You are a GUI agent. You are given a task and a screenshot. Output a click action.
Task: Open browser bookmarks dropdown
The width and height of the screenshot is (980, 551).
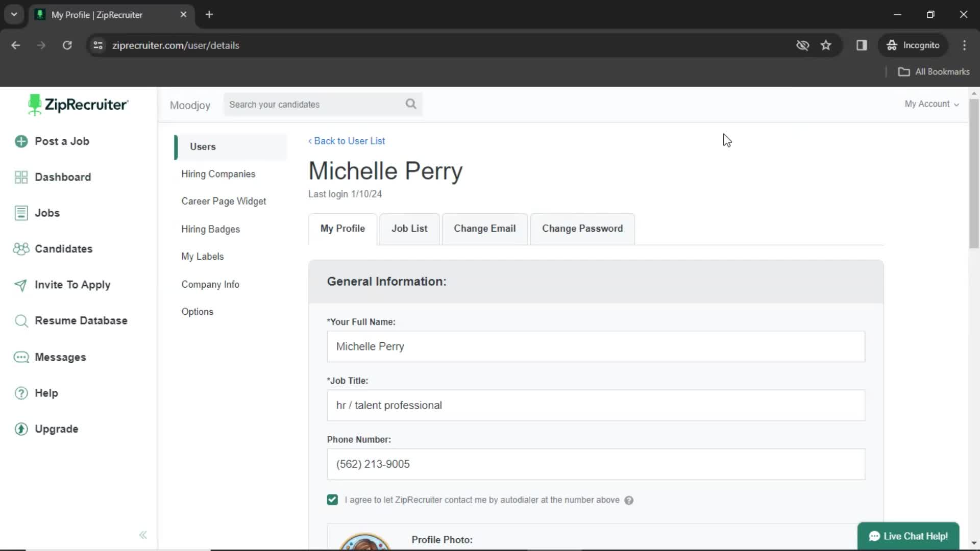coord(935,71)
